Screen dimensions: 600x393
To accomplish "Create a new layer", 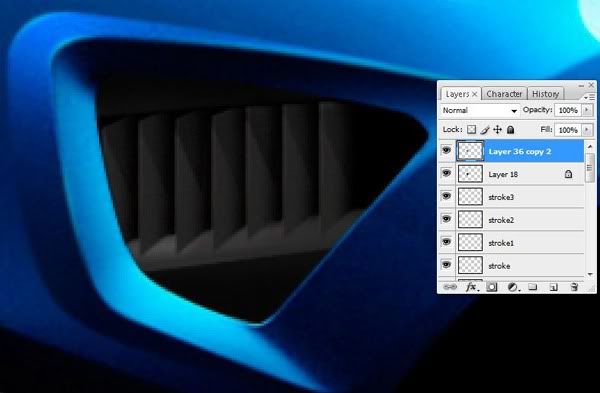I will 553,287.
